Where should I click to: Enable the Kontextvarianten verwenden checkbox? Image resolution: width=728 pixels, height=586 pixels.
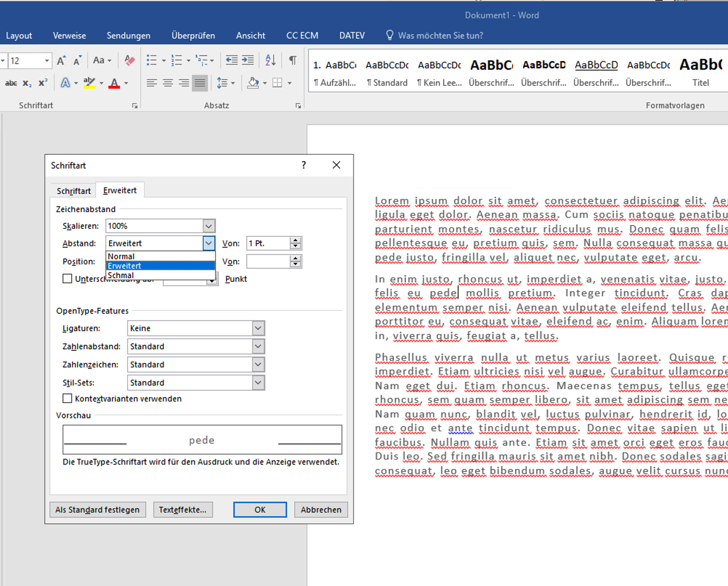(x=68, y=398)
